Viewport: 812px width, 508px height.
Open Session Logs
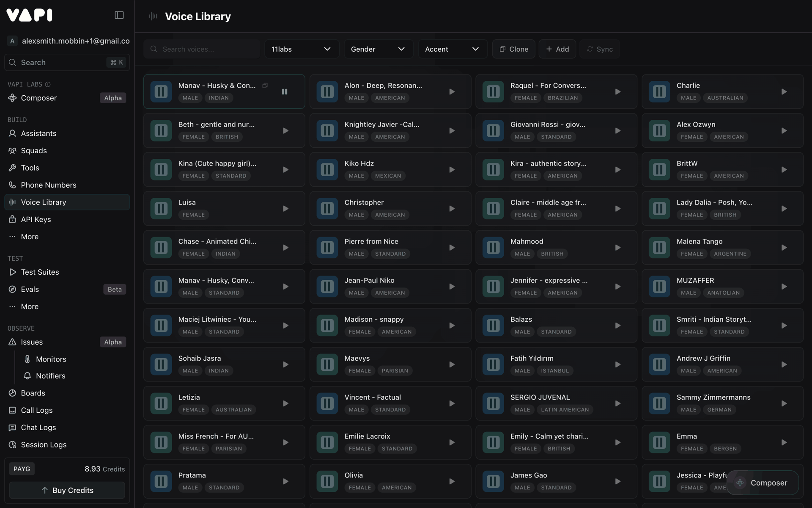67,444
